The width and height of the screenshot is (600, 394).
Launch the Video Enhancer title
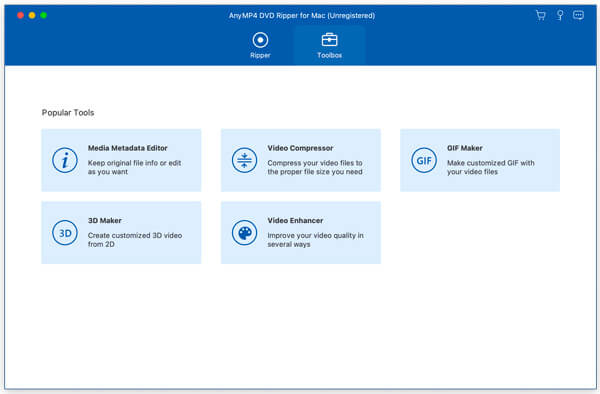point(295,220)
